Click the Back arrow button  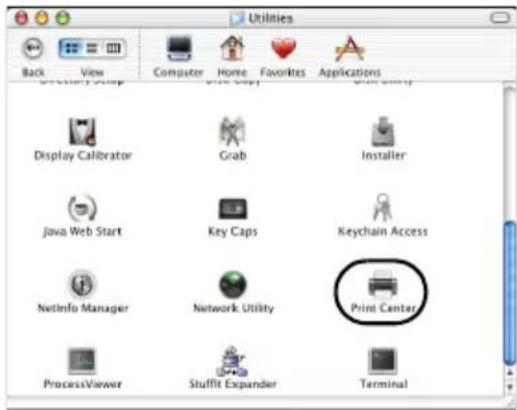click(x=33, y=48)
